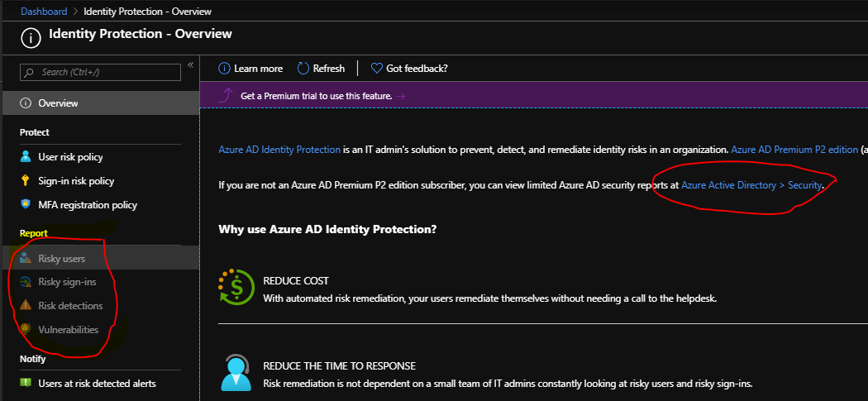Click the Search (Ctrl+/) input field

[x=100, y=72]
